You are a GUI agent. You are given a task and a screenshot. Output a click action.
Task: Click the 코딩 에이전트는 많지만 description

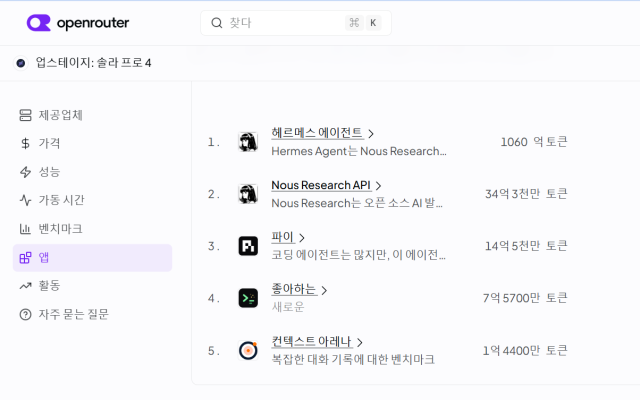pyautogui.click(x=358, y=255)
